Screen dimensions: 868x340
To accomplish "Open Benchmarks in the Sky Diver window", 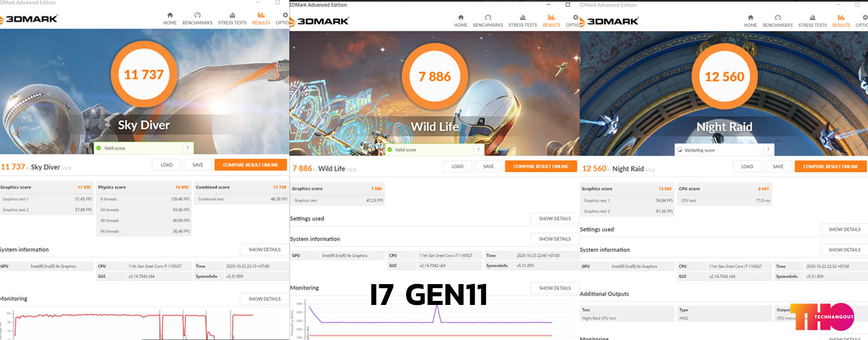I will 197,19.
